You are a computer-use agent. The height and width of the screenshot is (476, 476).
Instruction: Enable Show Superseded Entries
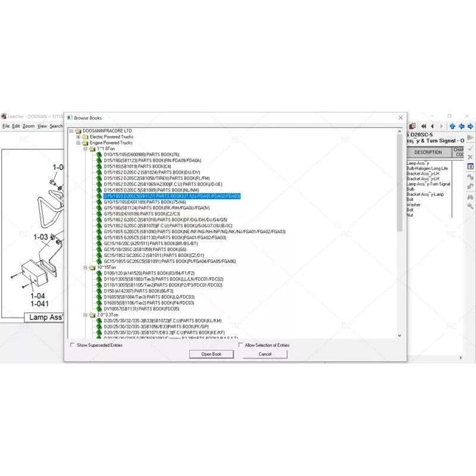72,345
